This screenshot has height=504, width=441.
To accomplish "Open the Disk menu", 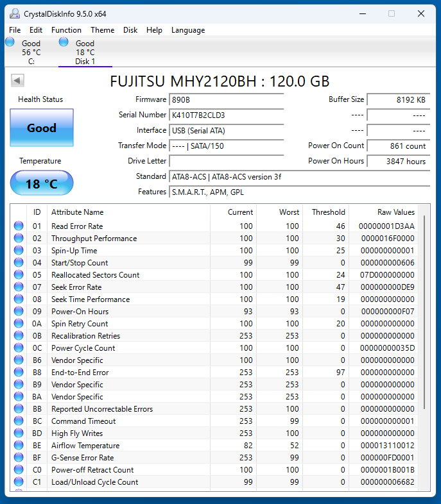I will [130, 30].
